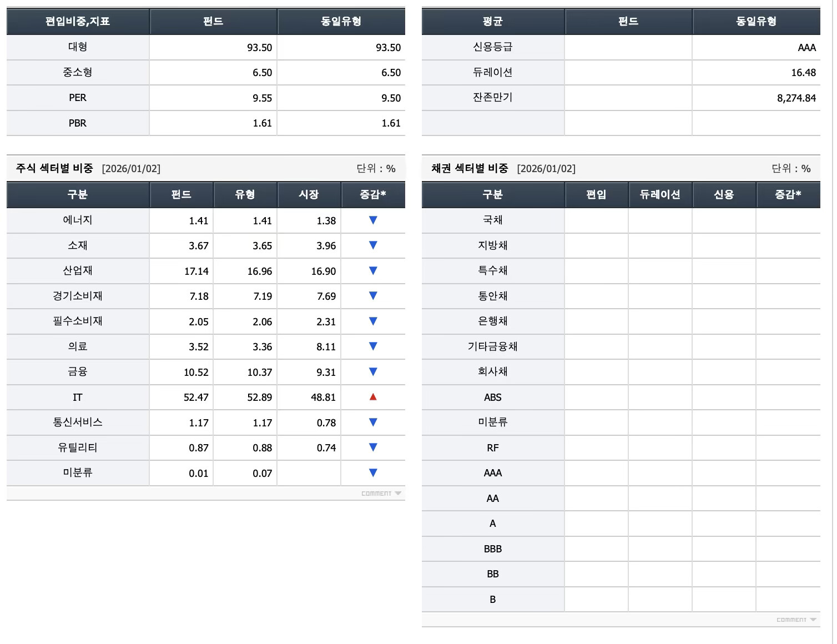Click the down arrow for 산업재
The height and width of the screenshot is (644, 837).
373,271
